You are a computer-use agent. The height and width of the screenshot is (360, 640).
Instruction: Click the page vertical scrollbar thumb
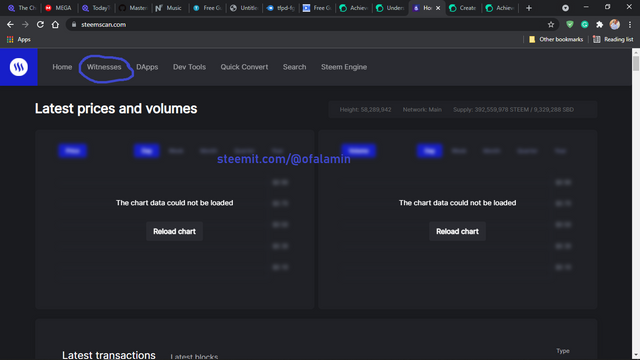pos(636,64)
